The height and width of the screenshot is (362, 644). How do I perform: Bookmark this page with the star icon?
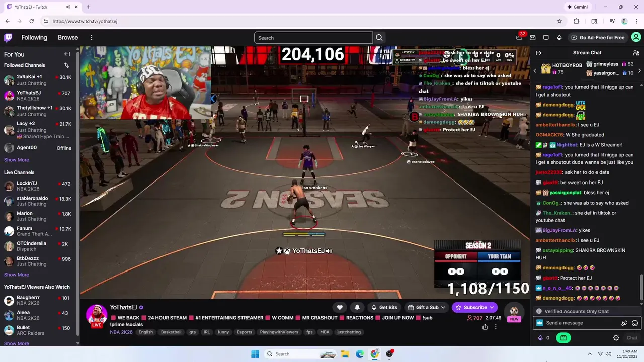(559, 21)
